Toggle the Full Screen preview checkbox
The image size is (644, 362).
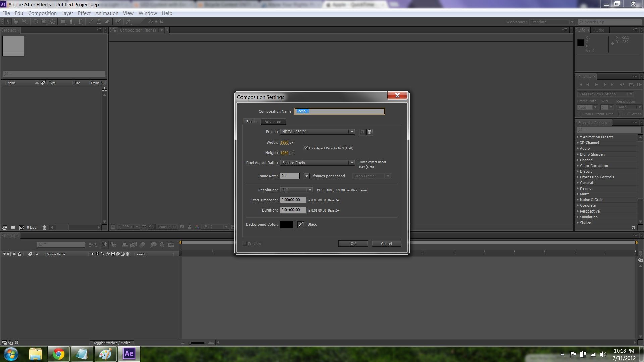point(620,114)
